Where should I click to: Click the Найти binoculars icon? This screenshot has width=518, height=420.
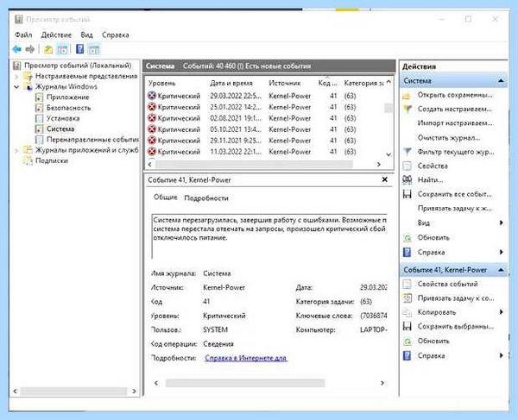point(407,179)
